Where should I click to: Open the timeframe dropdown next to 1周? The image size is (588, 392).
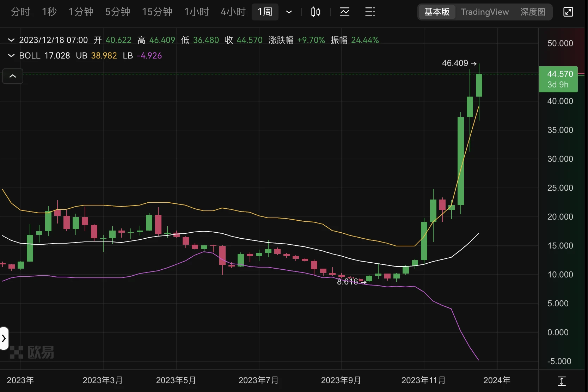pos(289,12)
